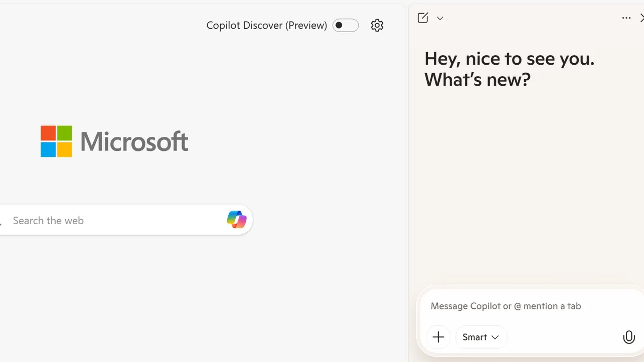Viewport: 644px width, 362px height.
Task: Click the Hey, nice to see you greeting
Action: (x=509, y=68)
